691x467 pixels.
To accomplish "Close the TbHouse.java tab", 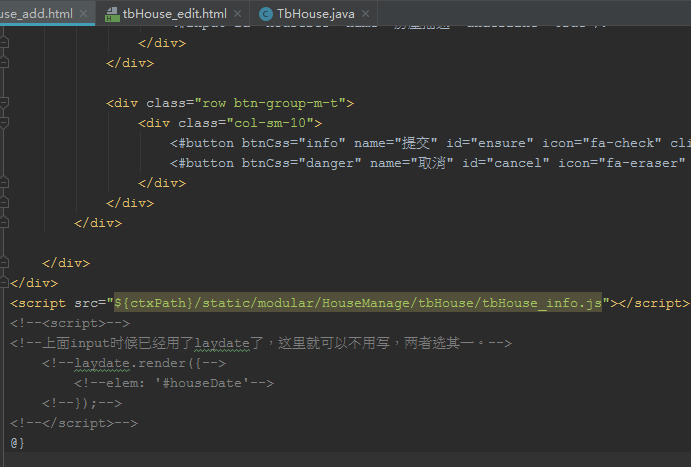I will (x=365, y=14).
